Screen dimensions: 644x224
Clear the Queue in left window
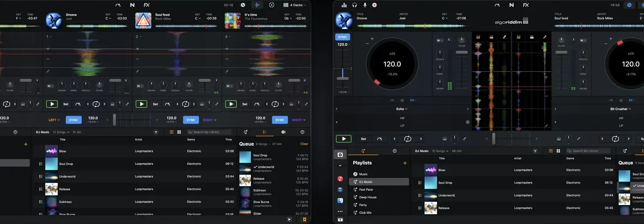304,144
